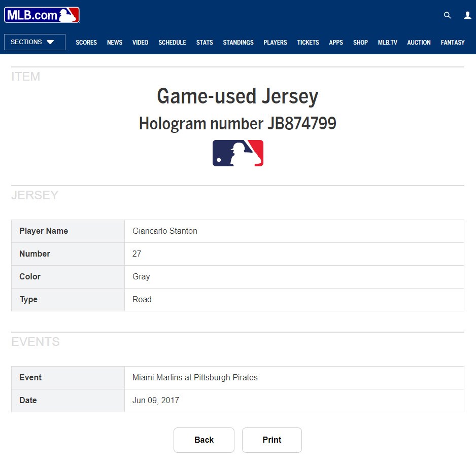Click the "Type" label cell

click(68, 299)
